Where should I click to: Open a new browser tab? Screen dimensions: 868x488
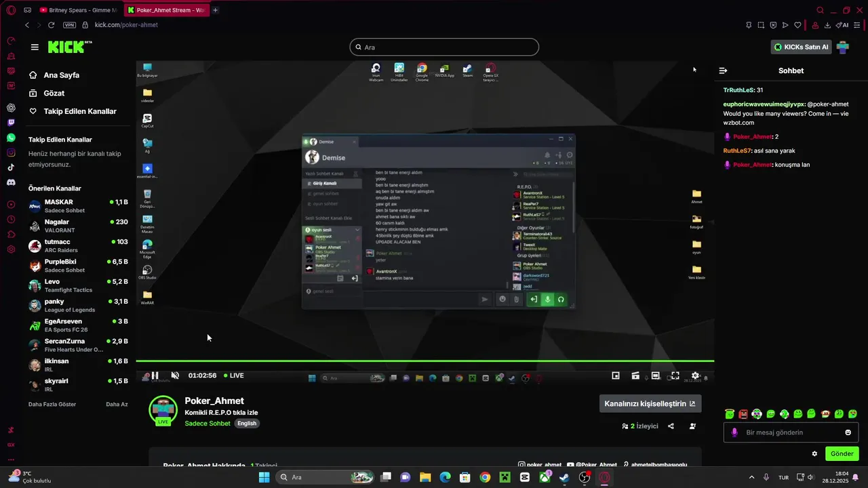click(x=216, y=10)
